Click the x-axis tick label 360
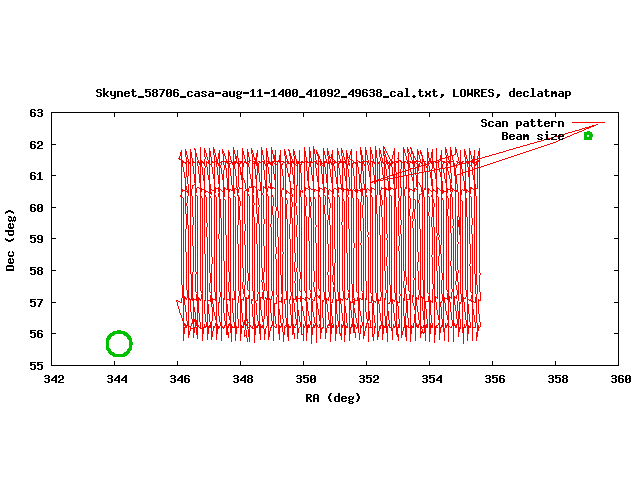The width and height of the screenshot is (640, 480). [x=621, y=379]
